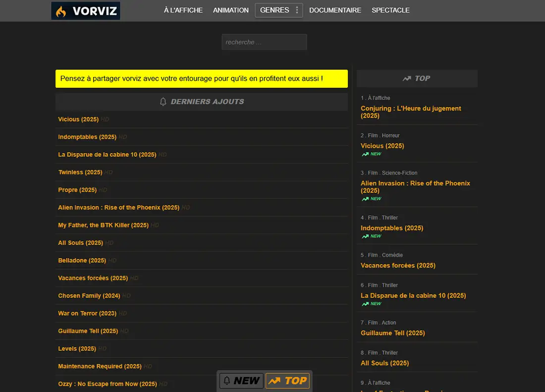Switch to the NEW floating toggle button
545x392 pixels.
[241, 381]
